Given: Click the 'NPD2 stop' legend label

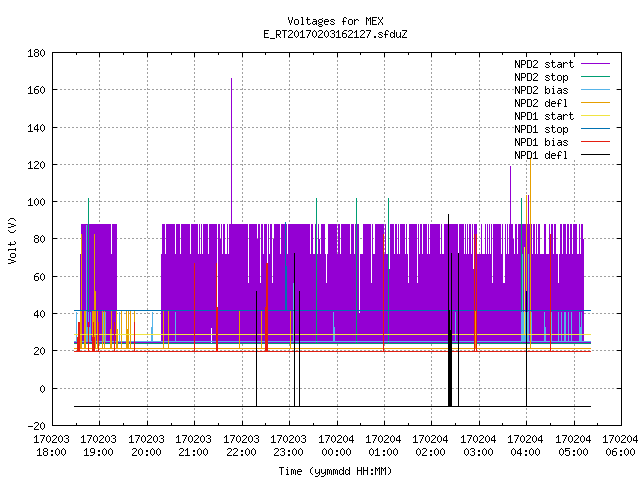Looking at the screenshot, I should [541, 77].
